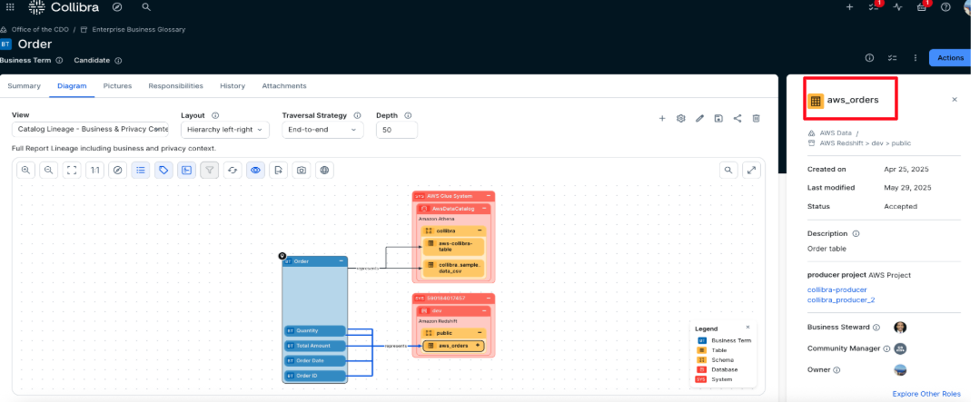Screen dimensions: 980x402
Task: Fit the diagram to screen
Action: (x=72, y=169)
